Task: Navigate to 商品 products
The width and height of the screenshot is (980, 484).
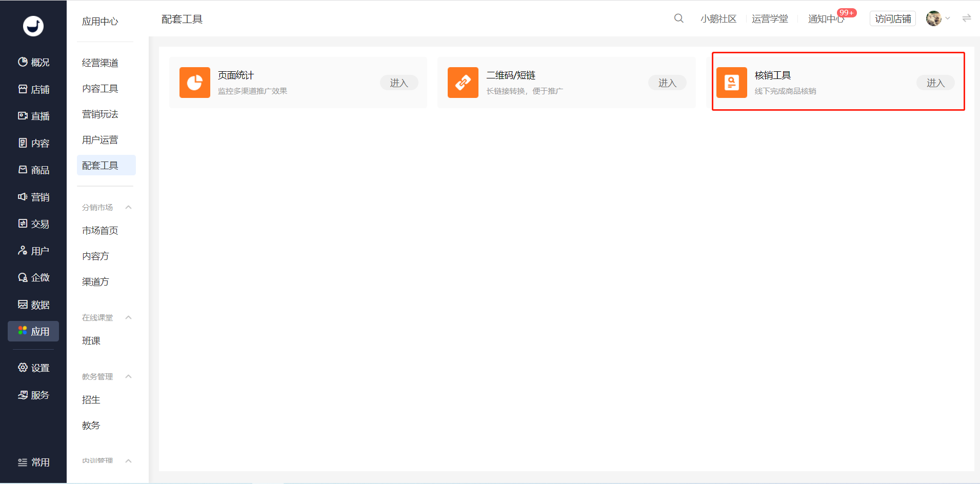Action: coord(33,170)
